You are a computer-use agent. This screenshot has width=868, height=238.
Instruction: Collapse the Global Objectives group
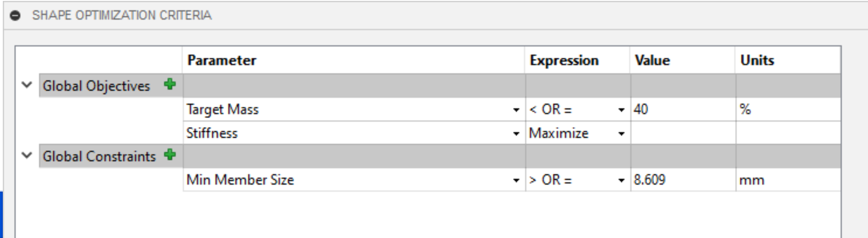(x=27, y=85)
